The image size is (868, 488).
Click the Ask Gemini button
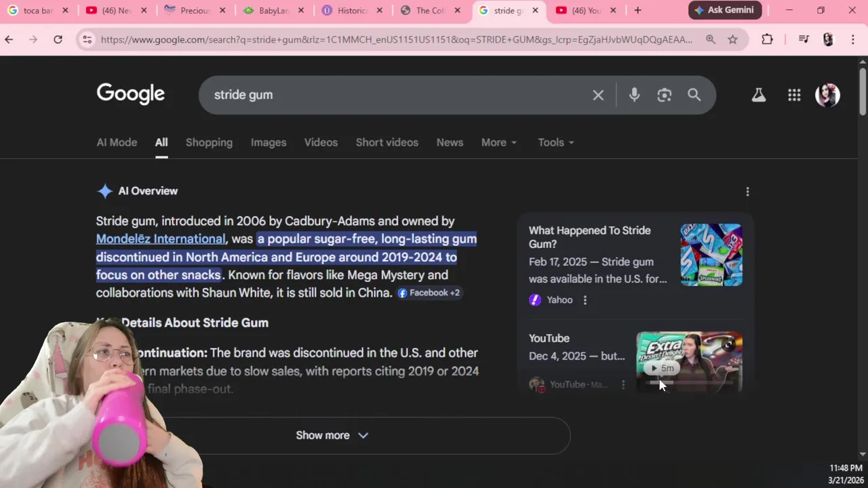(725, 10)
